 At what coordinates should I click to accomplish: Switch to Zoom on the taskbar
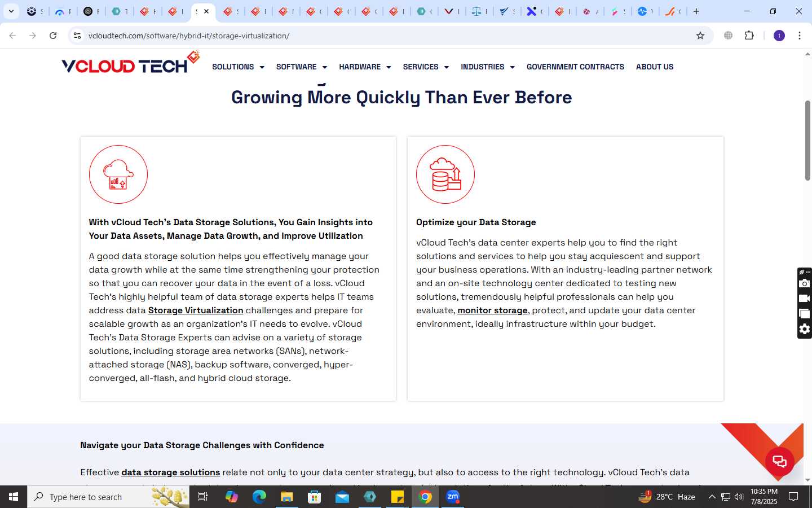tap(453, 497)
